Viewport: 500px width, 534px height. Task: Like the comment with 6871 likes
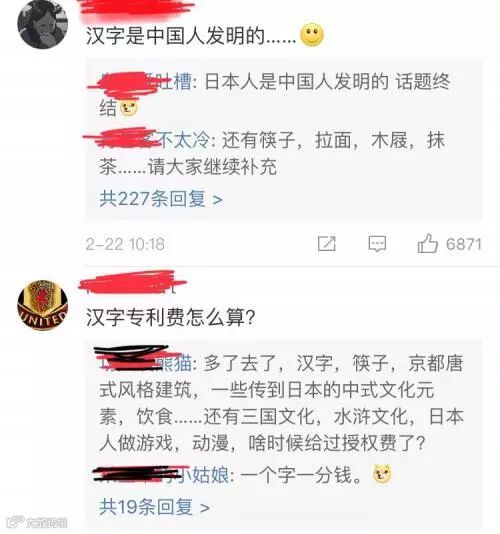[427, 244]
